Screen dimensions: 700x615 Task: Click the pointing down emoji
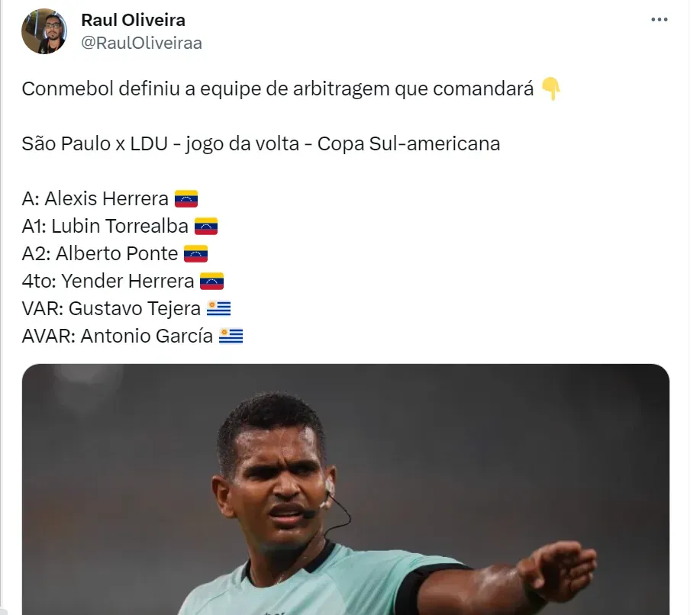coord(550,90)
